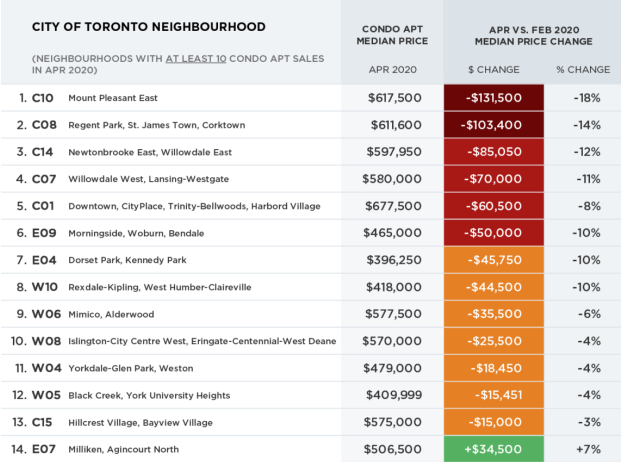Click the -$131,500 dark red cell

click(x=493, y=98)
